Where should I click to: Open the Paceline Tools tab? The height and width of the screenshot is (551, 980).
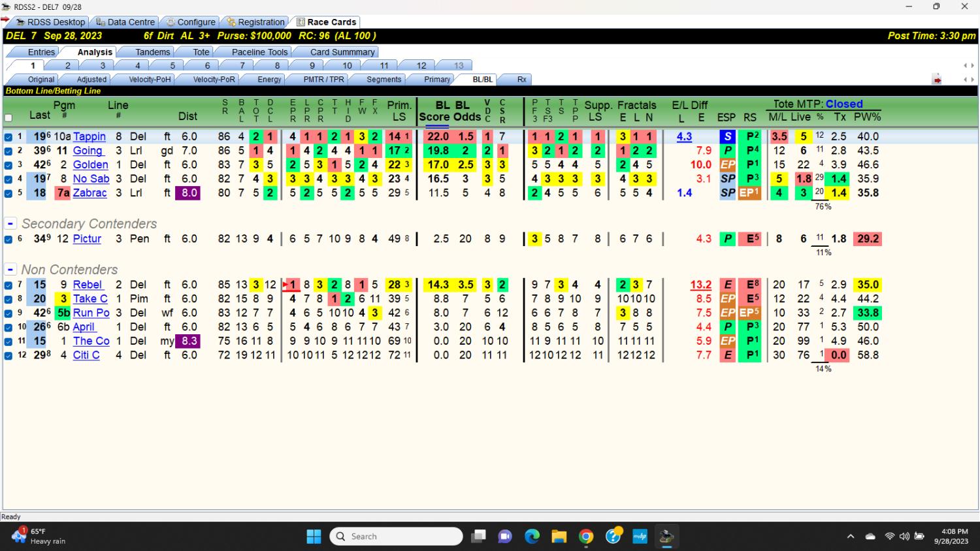pyautogui.click(x=259, y=52)
